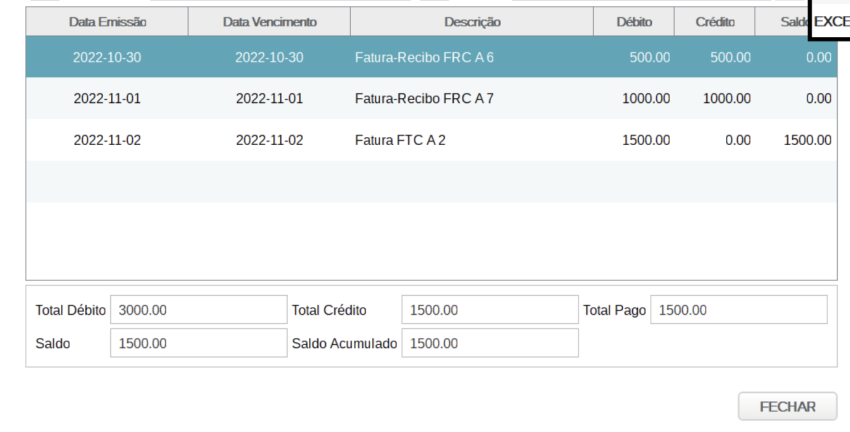Sort by Data Vencimento column header
This screenshot has width=850, height=432.
click(x=269, y=22)
